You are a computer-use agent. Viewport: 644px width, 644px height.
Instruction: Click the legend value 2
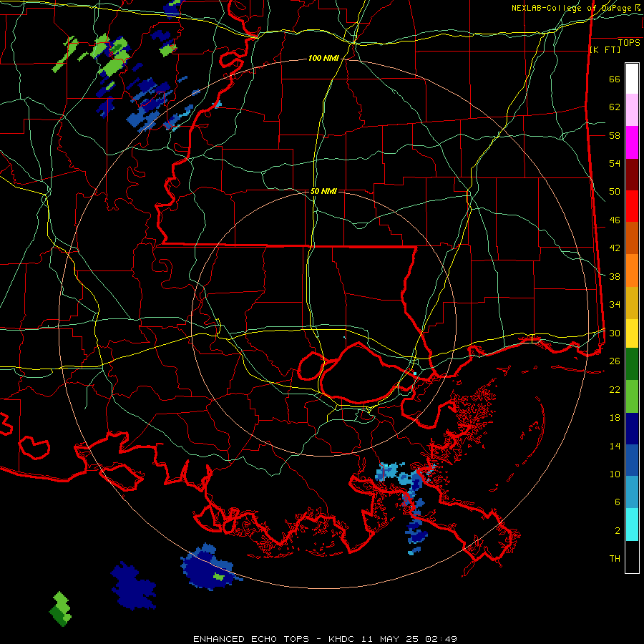pos(617,530)
